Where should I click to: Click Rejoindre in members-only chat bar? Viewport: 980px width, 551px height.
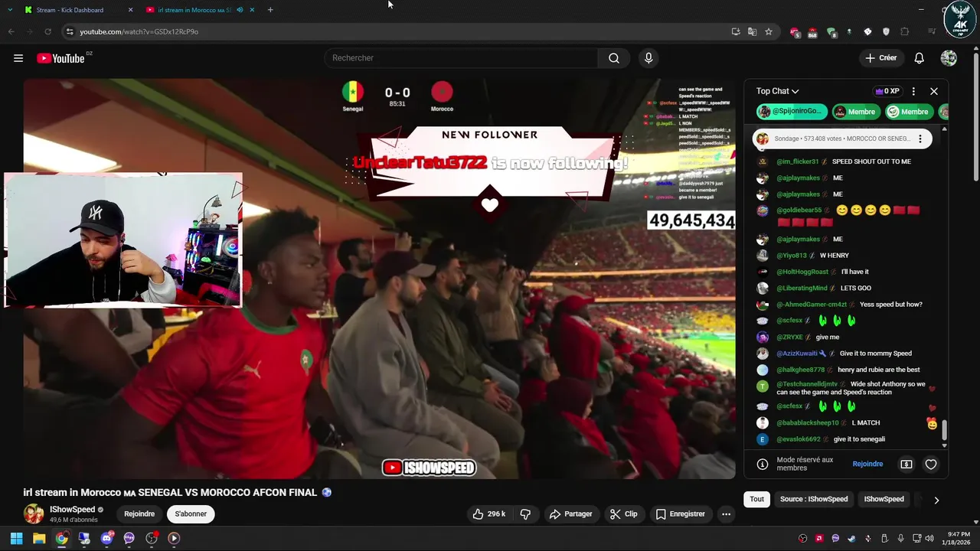click(867, 465)
